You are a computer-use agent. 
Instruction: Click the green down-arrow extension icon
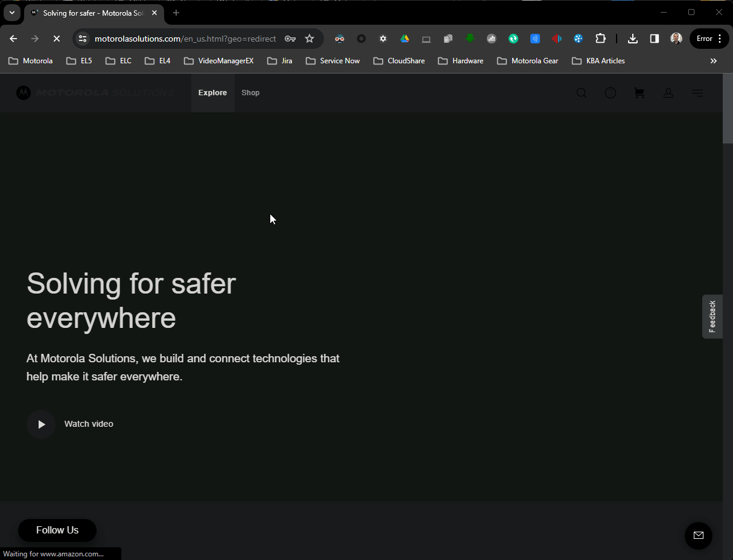(470, 38)
